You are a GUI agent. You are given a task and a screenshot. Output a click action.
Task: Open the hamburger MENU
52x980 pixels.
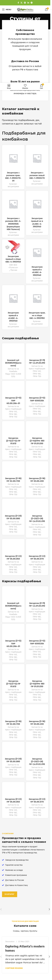tap(6, 9)
